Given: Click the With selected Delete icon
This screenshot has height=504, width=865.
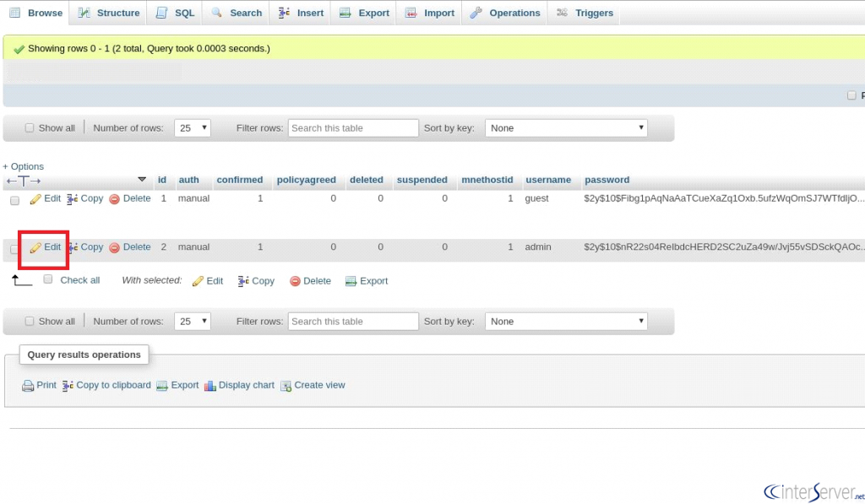Looking at the screenshot, I should tap(295, 281).
